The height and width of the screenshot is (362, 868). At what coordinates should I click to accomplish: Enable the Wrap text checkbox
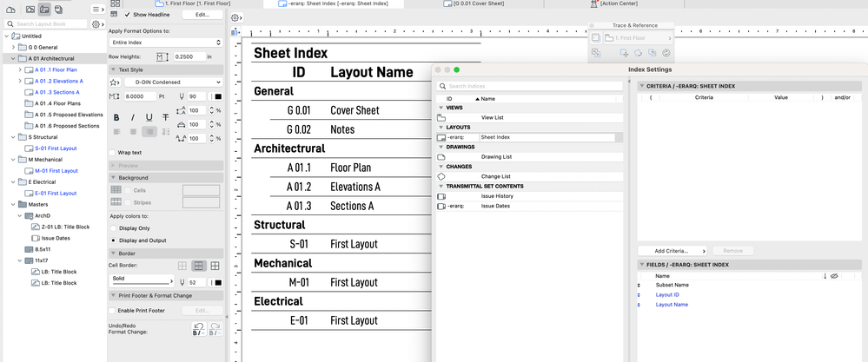pyautogui.click(x=112, y=153)
